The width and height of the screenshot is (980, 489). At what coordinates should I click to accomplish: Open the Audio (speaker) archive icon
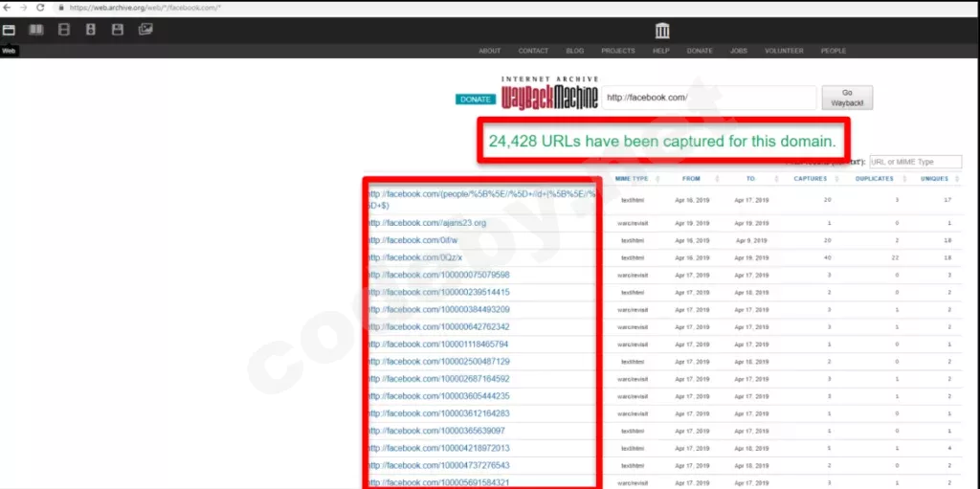(x=91, y=30)
